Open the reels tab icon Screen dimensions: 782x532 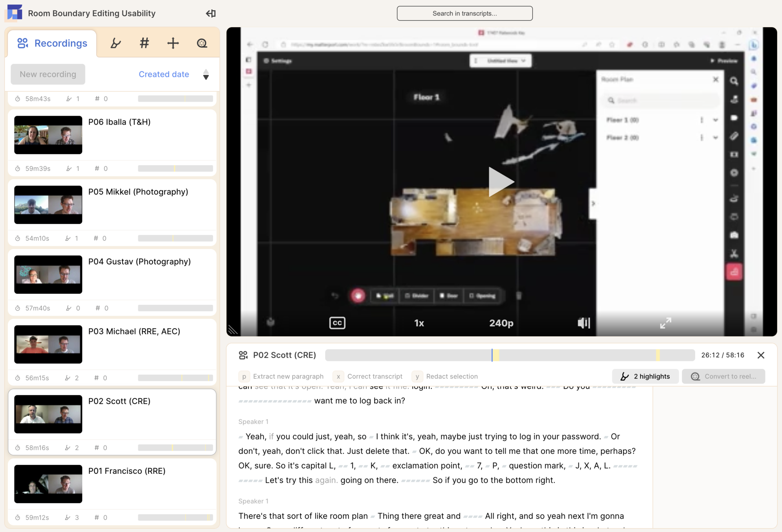click(x=202, y=43)
